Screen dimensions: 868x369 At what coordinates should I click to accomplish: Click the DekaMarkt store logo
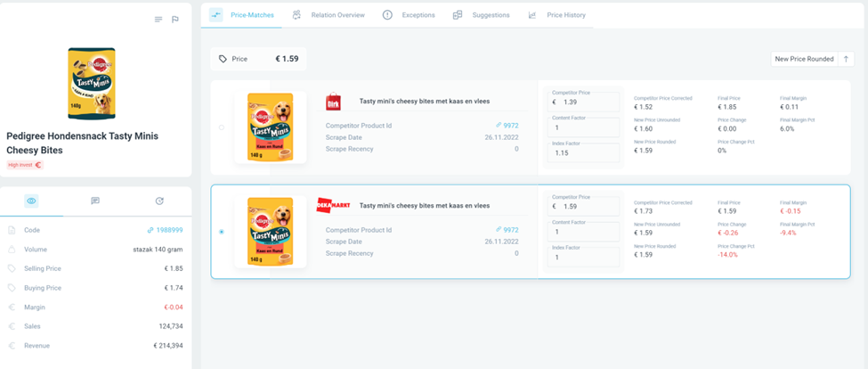334,205
